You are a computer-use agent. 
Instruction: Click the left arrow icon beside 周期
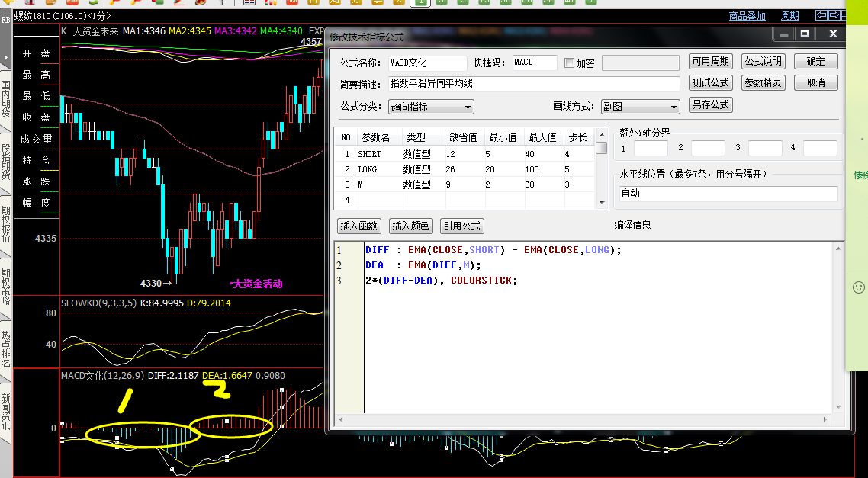pos(821,15)
